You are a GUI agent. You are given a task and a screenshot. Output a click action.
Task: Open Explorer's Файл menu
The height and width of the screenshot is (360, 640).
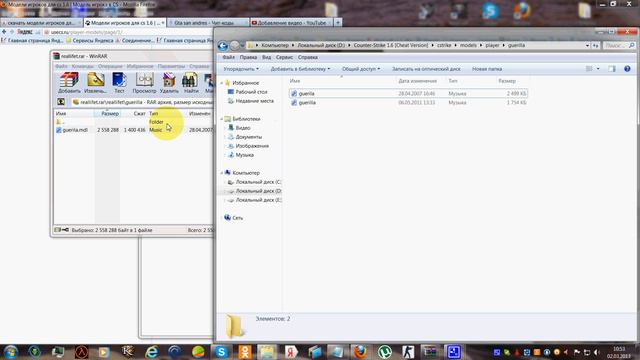(x=229, y=58)
